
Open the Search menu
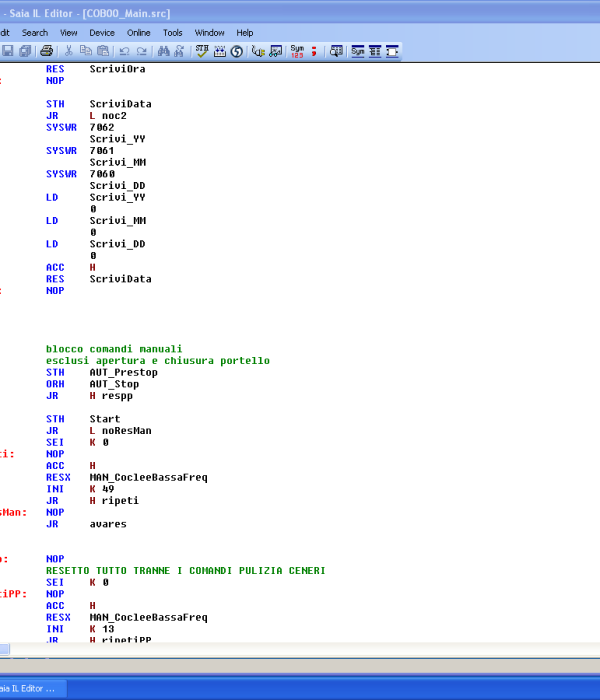coord(35,32)
